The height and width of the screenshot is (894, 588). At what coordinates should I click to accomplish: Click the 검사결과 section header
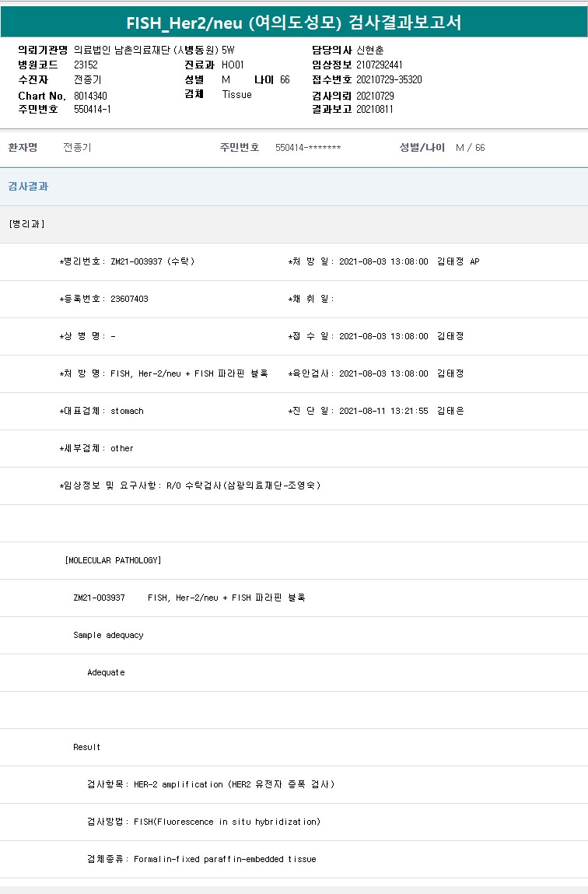(28, 187)
